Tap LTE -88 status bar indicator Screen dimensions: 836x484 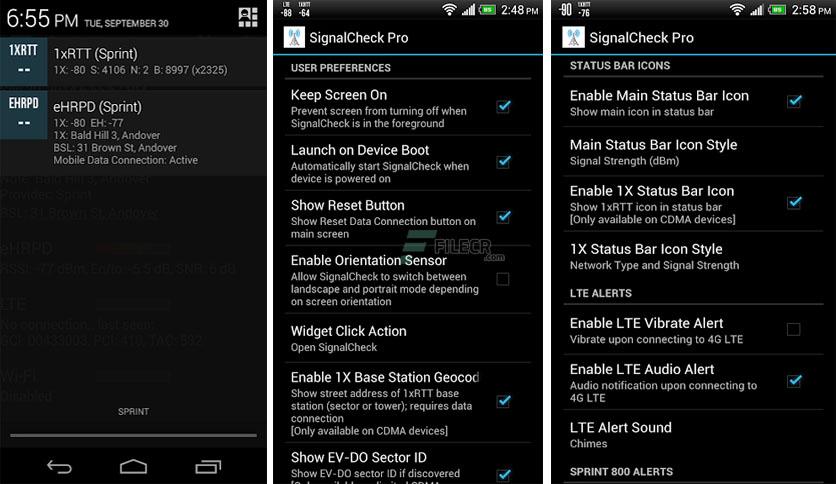point(287,10)
